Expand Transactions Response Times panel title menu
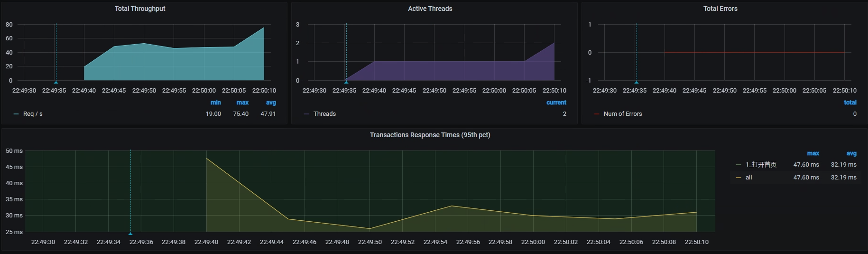The width and height of the screenshot is (868, 254). click(430, 135)
